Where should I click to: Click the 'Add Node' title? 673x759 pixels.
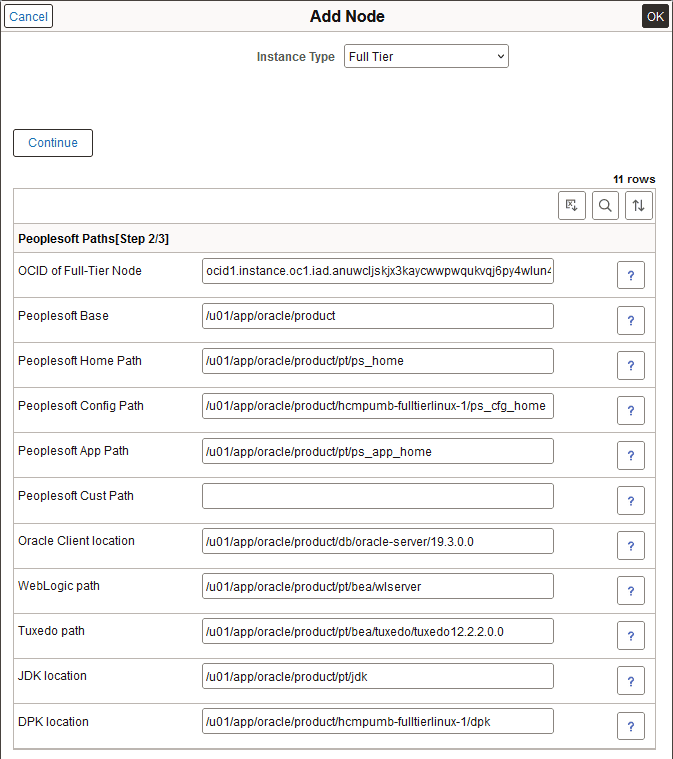tap(347, 16)
